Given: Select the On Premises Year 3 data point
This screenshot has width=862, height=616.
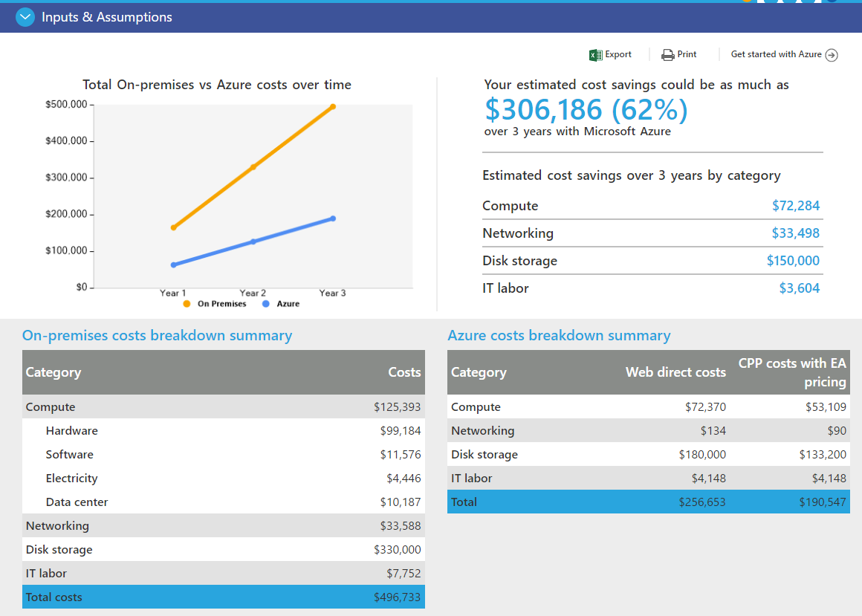Looking at the screenshot, I should 333,107.
